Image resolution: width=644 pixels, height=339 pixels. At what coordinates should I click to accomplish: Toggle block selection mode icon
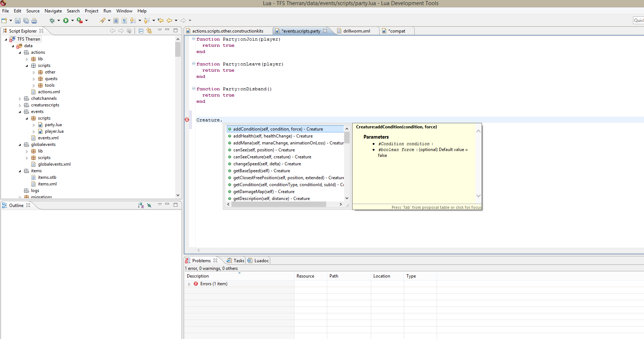click(x=116, y=20)
